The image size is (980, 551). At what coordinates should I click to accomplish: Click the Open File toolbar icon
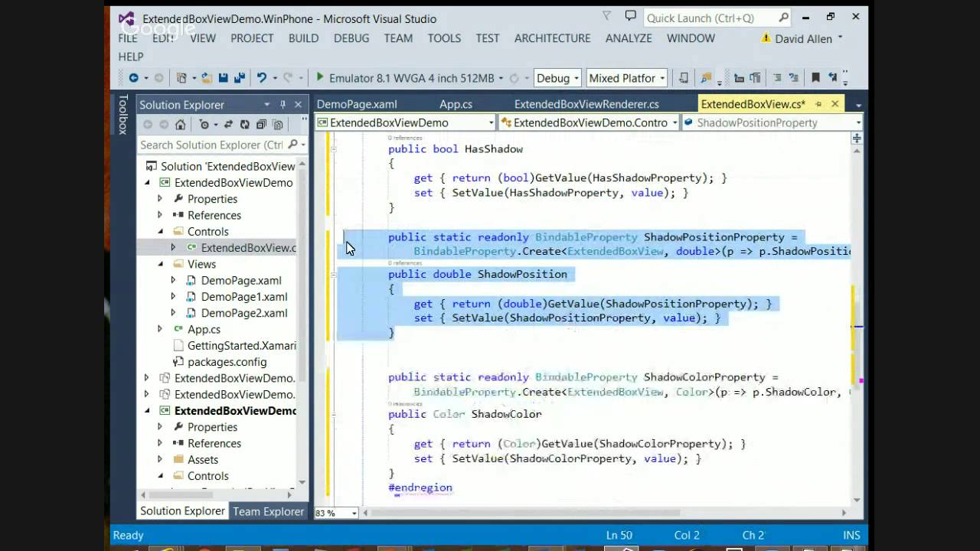click(x=207, y=78)
